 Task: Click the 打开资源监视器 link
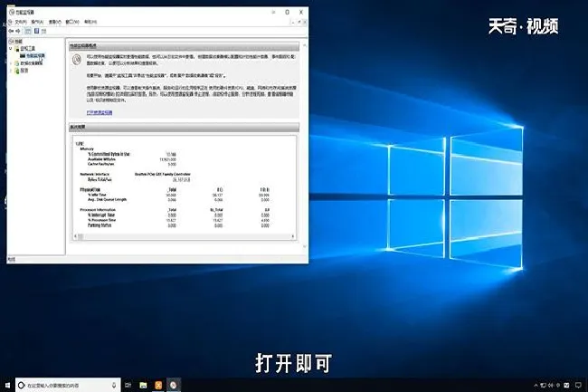pos(100,112)
